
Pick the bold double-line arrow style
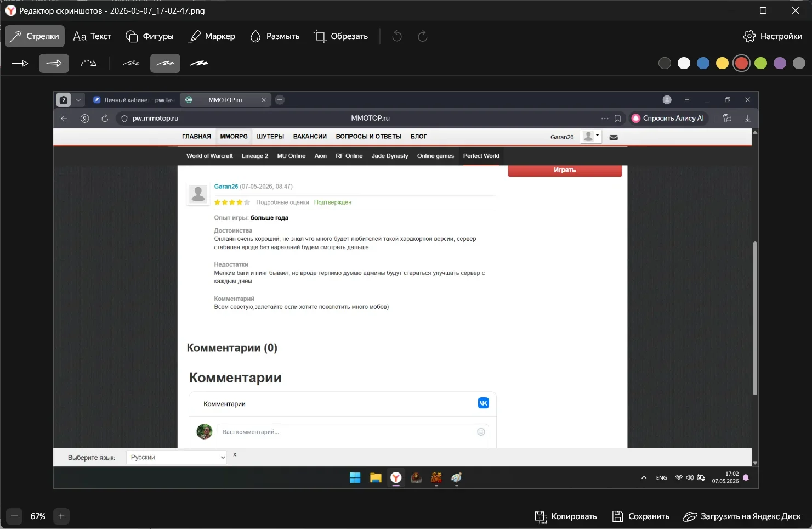pyautogui.click(x=54, y=64)
